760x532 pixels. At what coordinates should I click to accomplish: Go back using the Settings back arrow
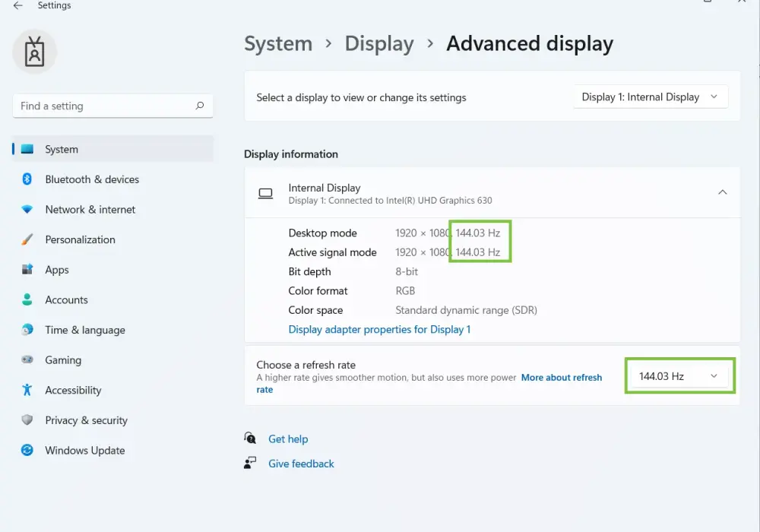pyautogui.click(x=18, y=5)
